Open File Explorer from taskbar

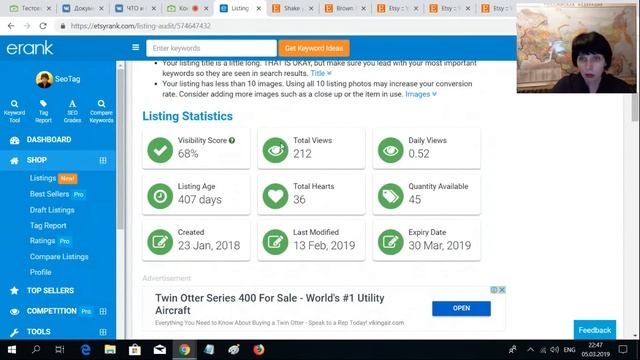tap(110, 350)
